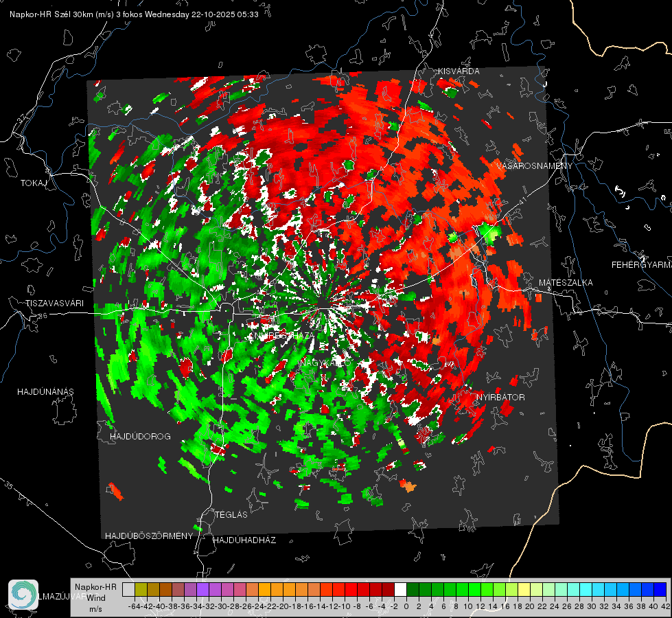Click the 20 value on the legend scale
672x618 pixels.
[530, 606]
